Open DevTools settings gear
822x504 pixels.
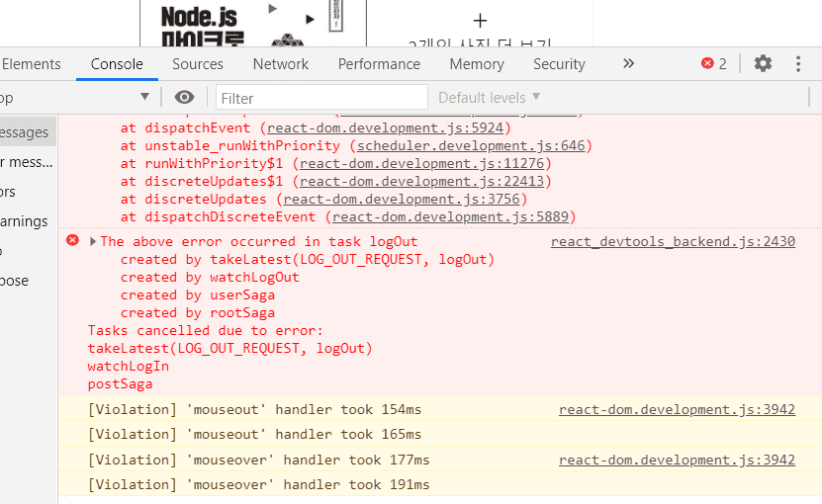tap(763, 63)
